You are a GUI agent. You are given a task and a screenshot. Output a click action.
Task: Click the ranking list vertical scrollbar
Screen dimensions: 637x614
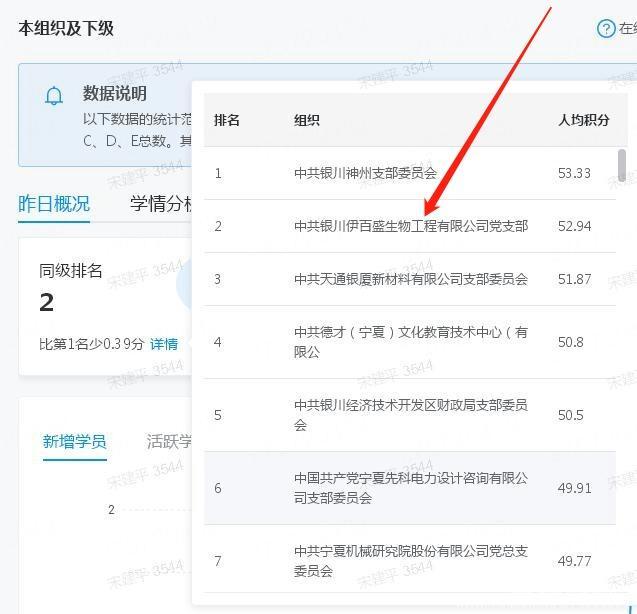[x=622, y=166]
